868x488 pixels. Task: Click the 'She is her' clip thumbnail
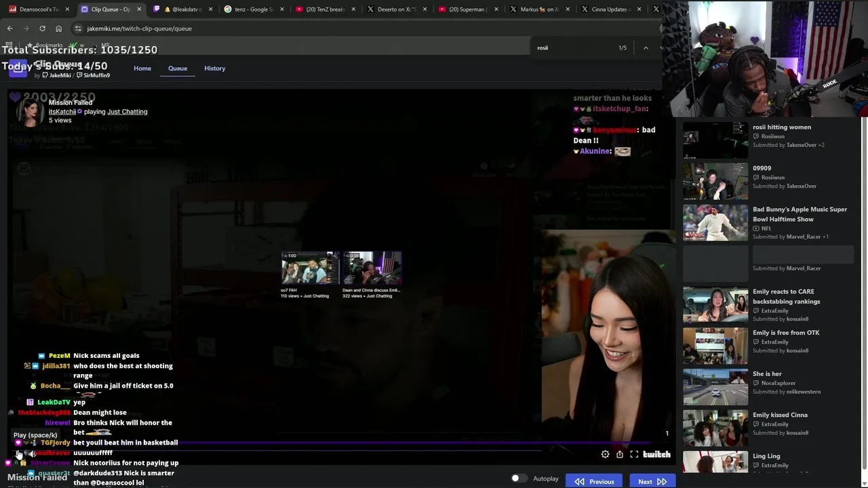715,386
